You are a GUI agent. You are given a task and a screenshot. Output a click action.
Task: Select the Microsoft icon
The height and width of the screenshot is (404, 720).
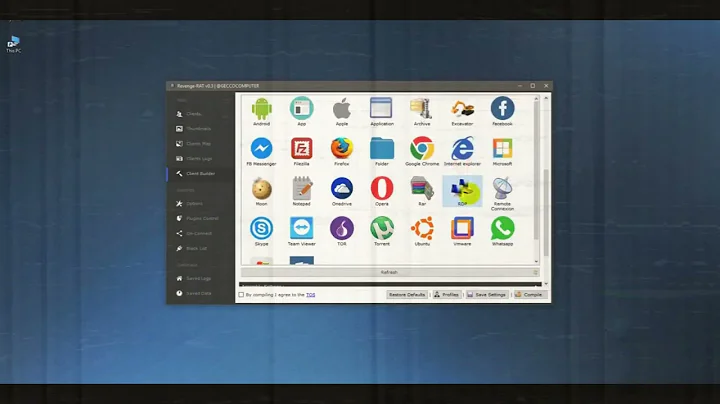click(502, 151)
